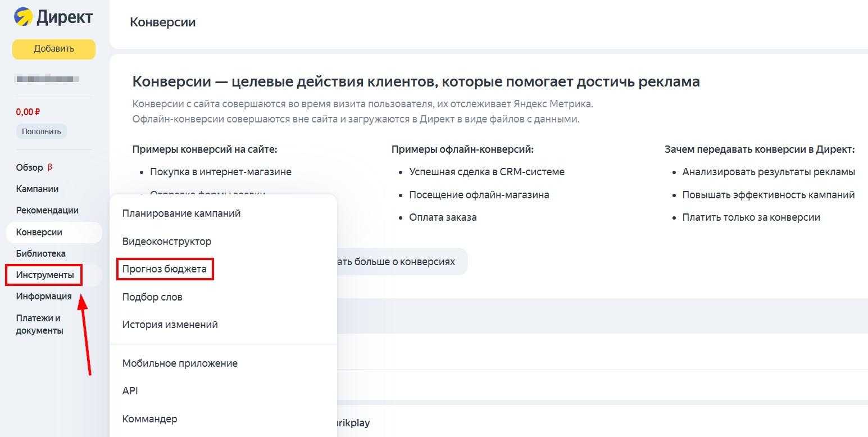Select Подбор слов menu item
The width and height of the screenshot is (868, 437).
pyautogui.click(x=152, y=297)
